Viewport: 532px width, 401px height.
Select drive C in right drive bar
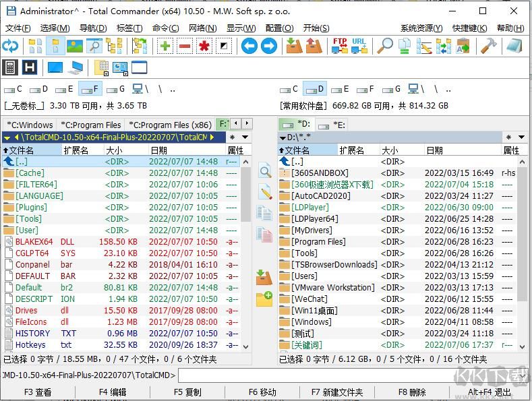coord(289,89)
